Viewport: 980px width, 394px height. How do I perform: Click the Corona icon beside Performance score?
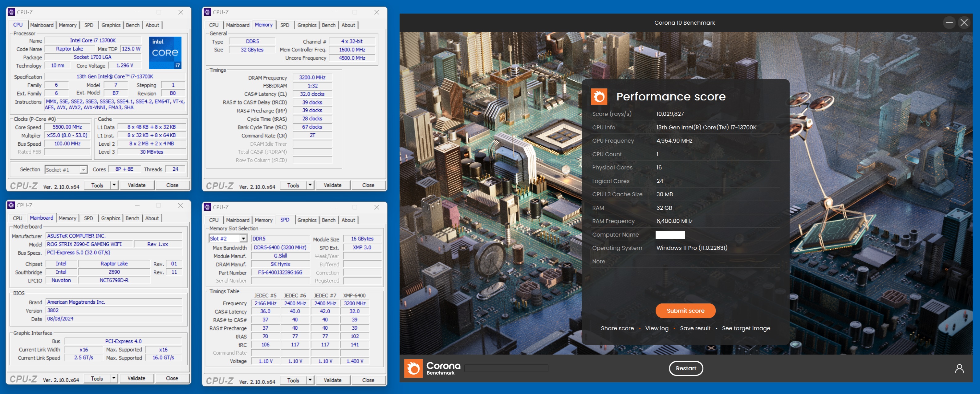599,97
